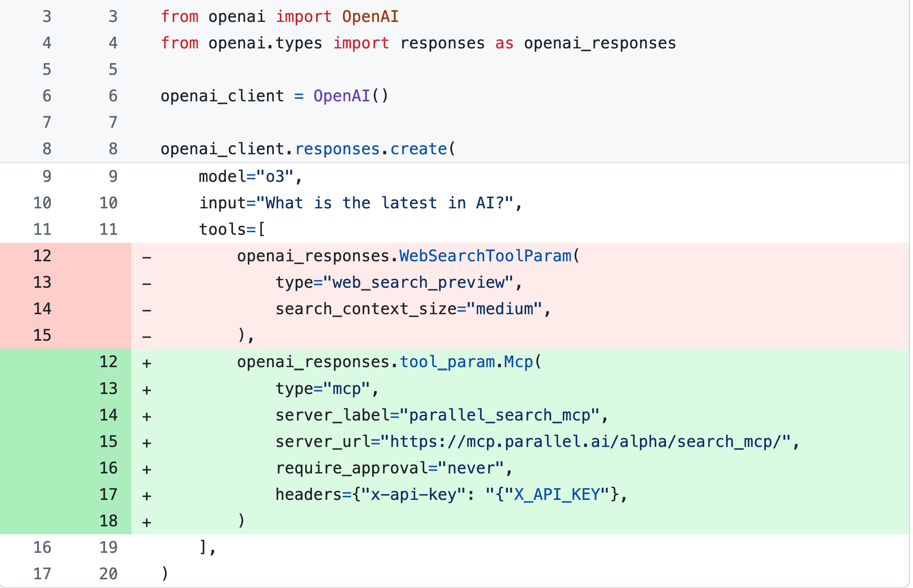Select the removed search_context_size line
This screenshot has height=588, width=913.
point(412,309)
